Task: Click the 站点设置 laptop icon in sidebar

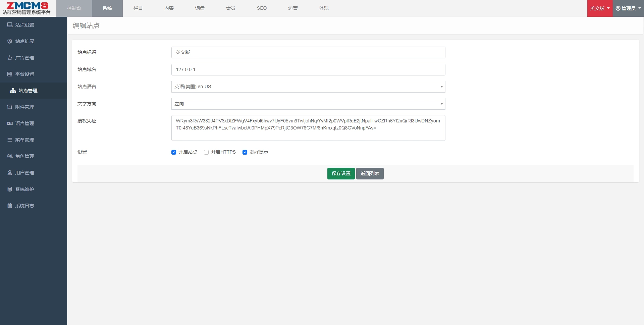Action: (10, 25)
